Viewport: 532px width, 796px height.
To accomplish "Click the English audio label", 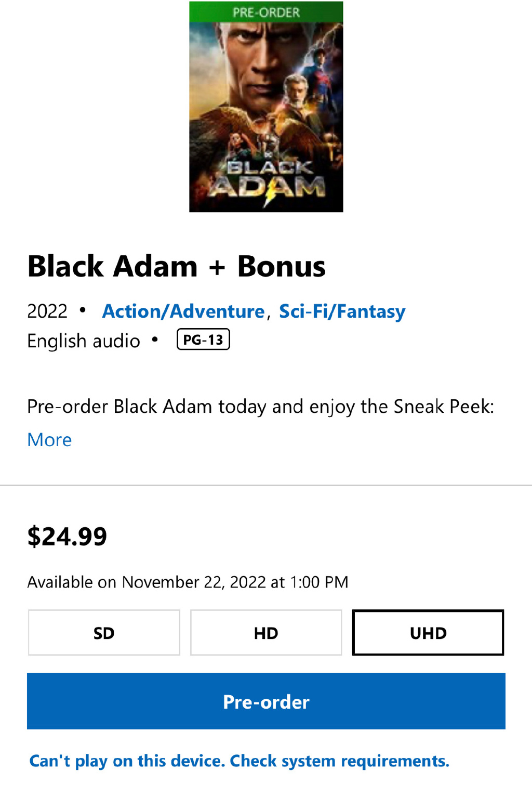I will click(84, 341).
